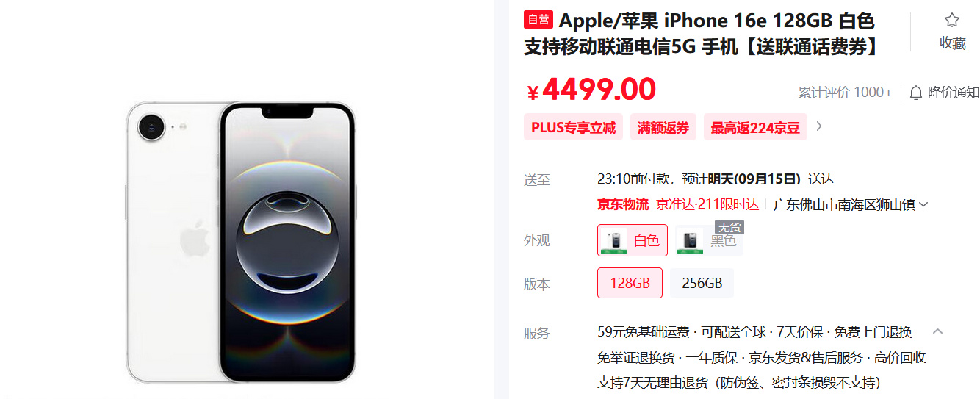Click the red 自营 badge

(x=538, y=20)
